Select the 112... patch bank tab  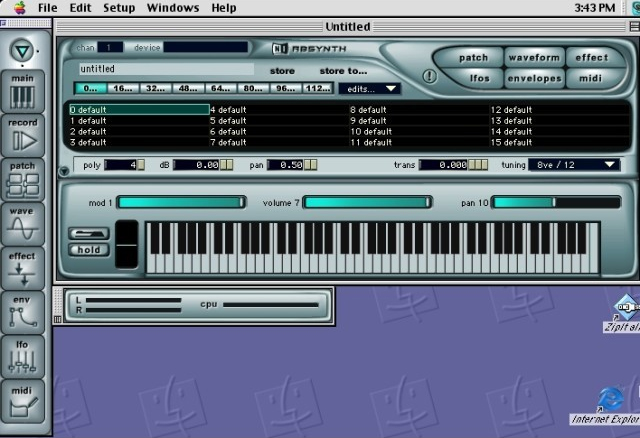[318, 88]
